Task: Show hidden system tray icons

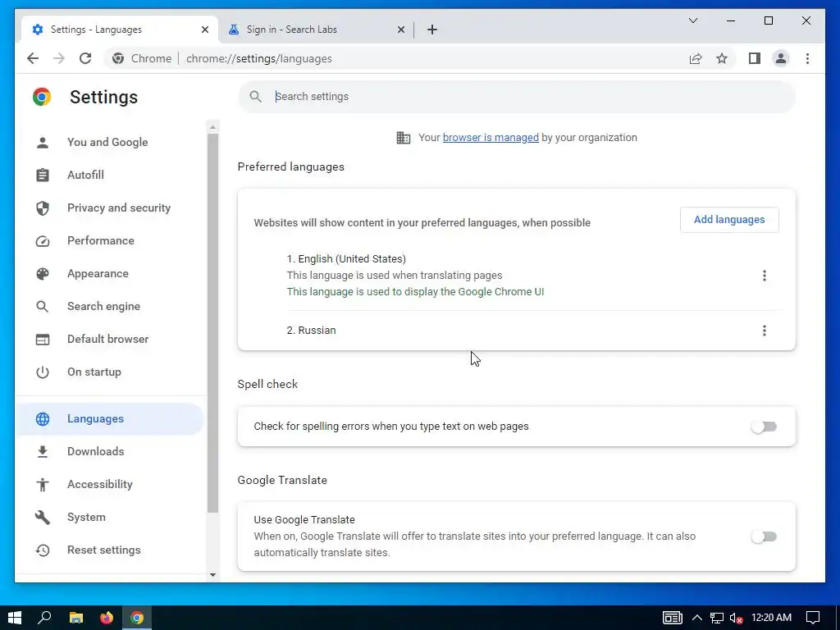Action: 697,618
